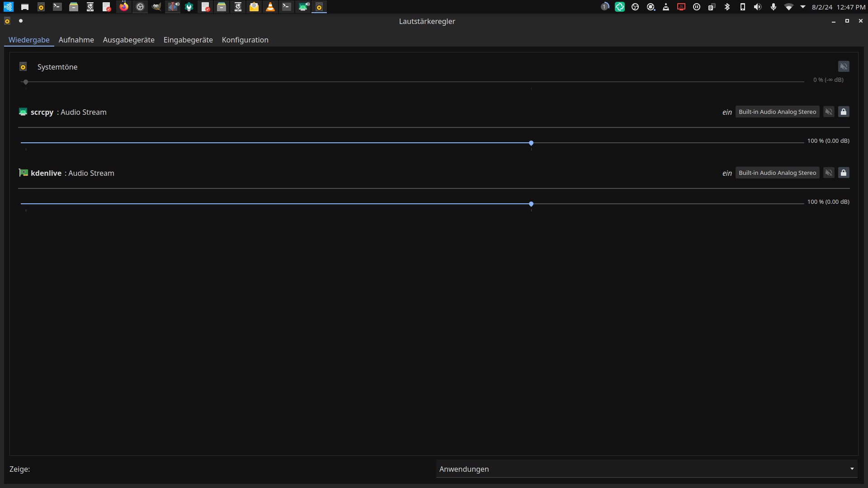868x488 pixels.
Task: Click the red sad monitor tray icon
Action: (x=681, y=7)
